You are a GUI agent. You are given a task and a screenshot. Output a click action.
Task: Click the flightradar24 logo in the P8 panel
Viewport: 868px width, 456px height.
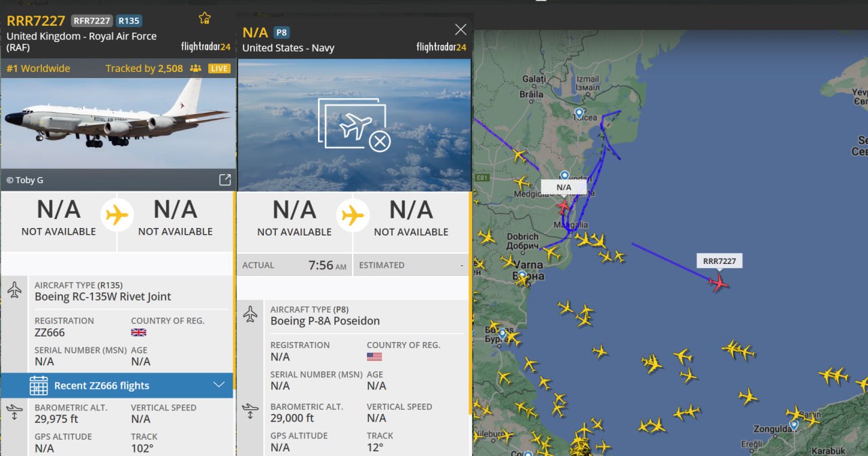point(441,47)
